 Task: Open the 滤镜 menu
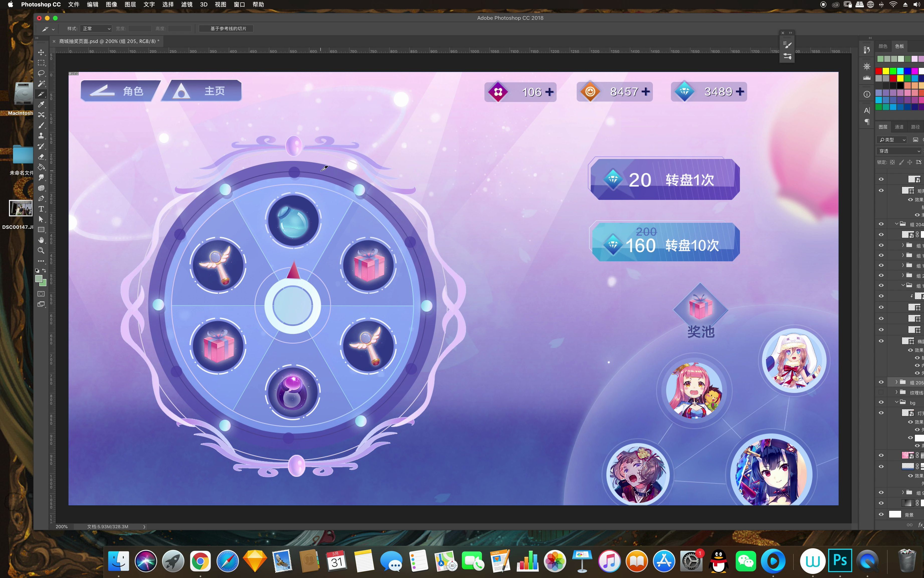coord(187,5)
